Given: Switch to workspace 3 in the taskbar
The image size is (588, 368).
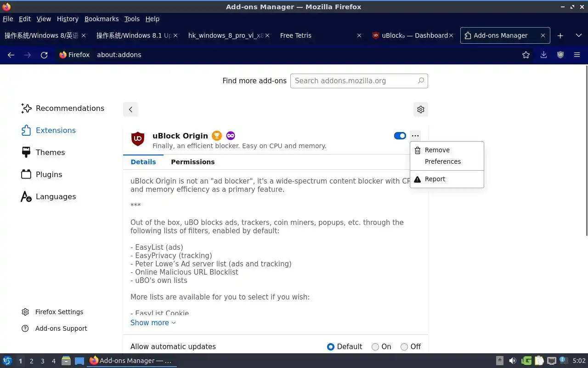Looking at the screenshot, I should [42, 361].
